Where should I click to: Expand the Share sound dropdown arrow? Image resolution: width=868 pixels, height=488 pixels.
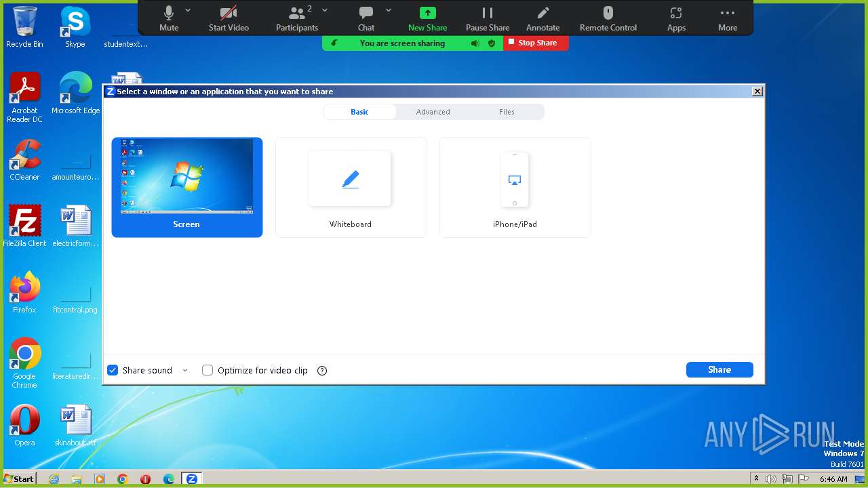pyautogui.click(x=185, y=370)
